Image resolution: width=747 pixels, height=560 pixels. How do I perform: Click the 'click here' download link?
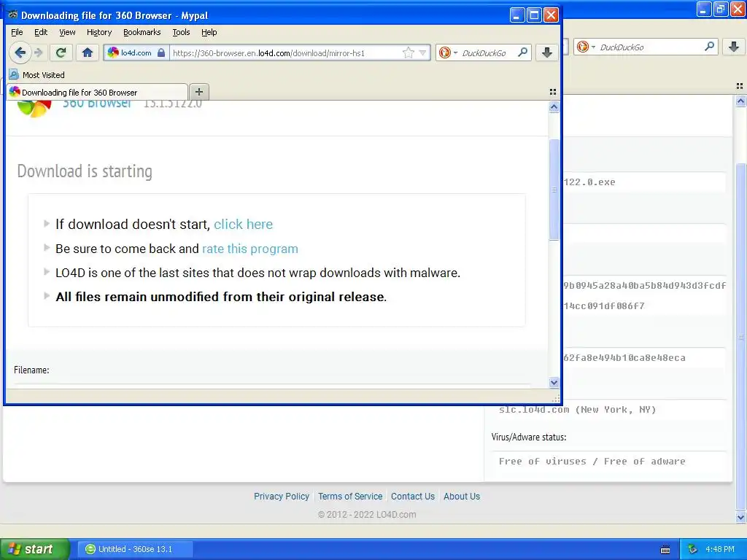243,225
